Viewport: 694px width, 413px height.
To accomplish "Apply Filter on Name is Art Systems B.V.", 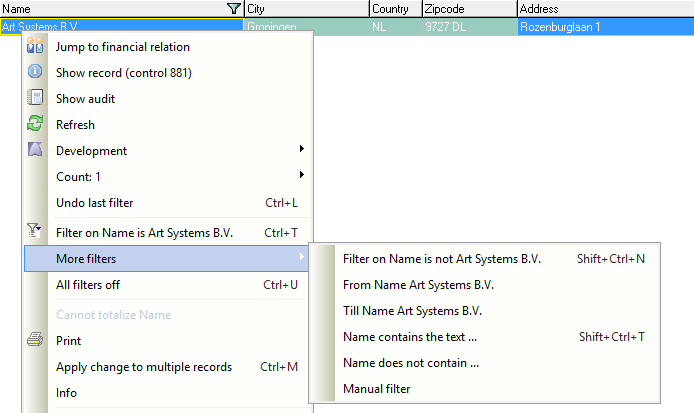I will [x=168, y=233].
